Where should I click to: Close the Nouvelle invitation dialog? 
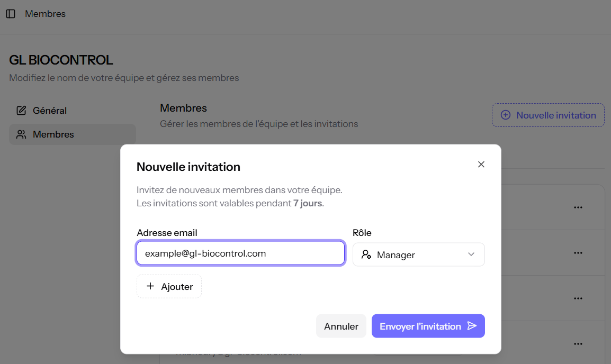tap(481, 165)
